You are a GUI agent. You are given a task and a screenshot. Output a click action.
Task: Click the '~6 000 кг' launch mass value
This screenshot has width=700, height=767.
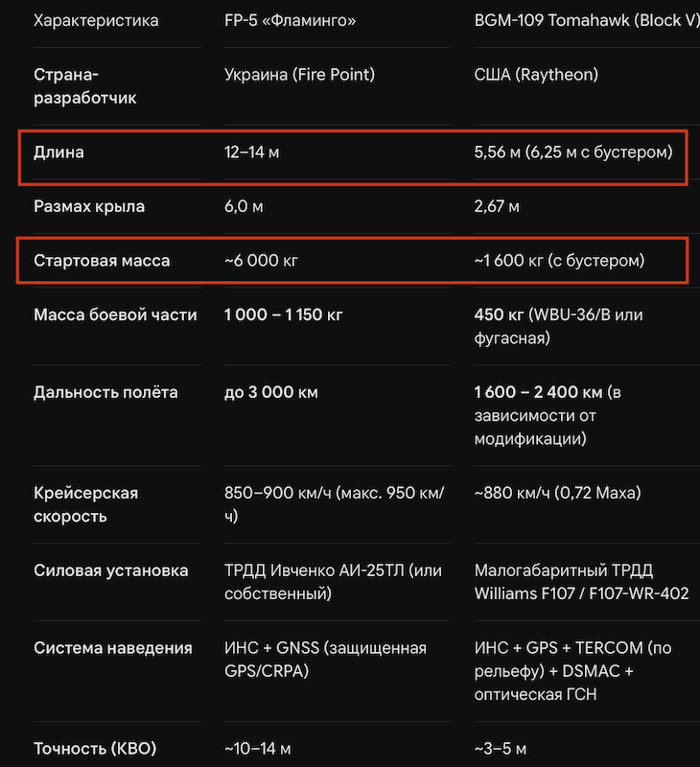(x=261, y=260)
